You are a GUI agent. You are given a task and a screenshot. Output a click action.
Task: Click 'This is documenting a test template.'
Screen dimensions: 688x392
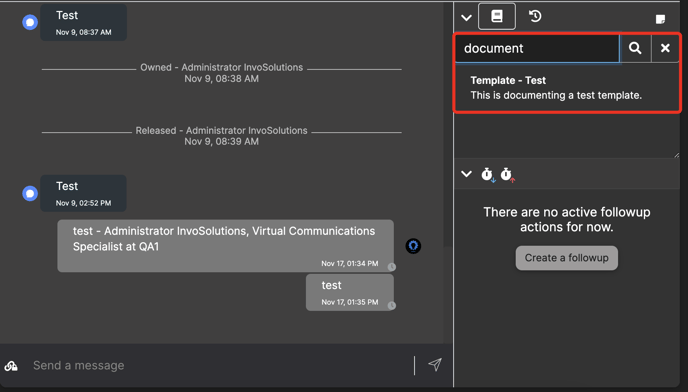pos(556,95)
